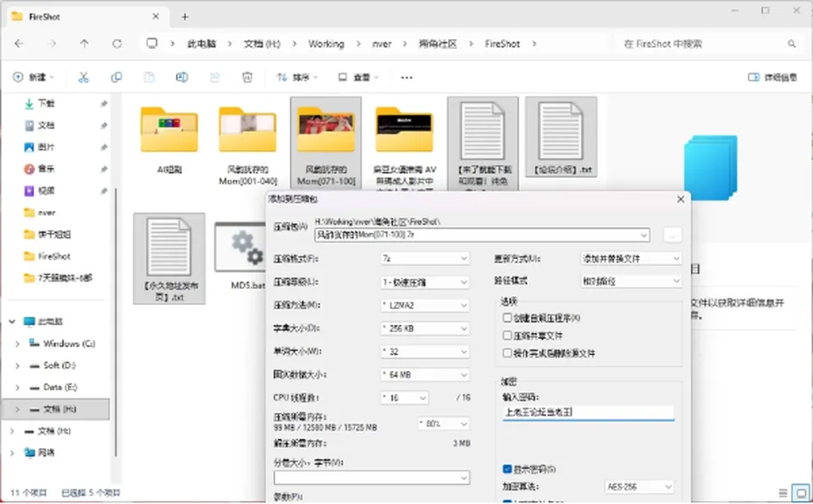The height and width of the screenshot is (504, 813).
Task: Click into the password input field
Action: [x=588, y=413]
